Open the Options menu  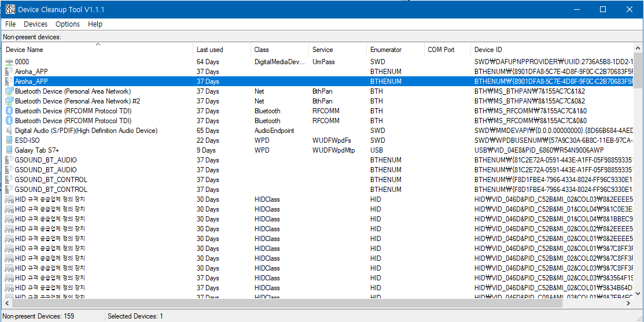[x=67, y=24]
